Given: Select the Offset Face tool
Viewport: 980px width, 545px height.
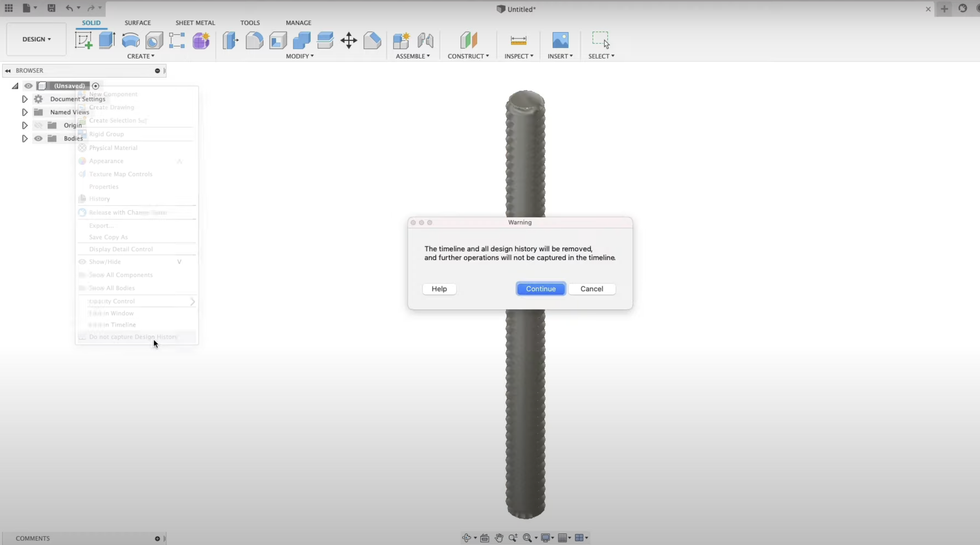Looking at the screenshot, I should (x=325, y=40).
